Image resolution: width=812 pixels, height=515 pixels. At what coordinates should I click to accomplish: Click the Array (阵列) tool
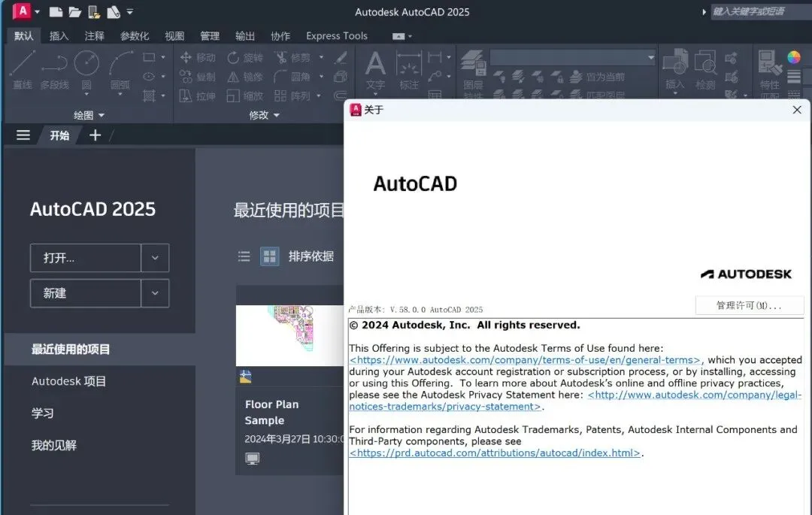click(x=292, y=95)
